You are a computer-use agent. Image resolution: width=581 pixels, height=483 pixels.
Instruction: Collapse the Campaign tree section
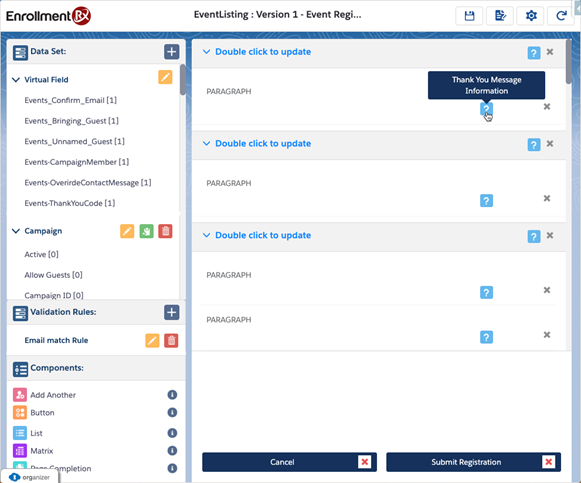tap(16, 231)
